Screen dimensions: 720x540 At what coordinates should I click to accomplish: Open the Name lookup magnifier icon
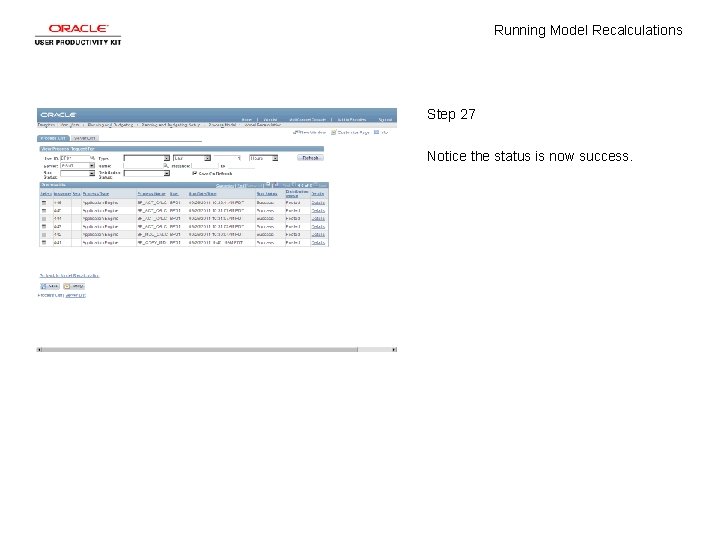[166, 165]
